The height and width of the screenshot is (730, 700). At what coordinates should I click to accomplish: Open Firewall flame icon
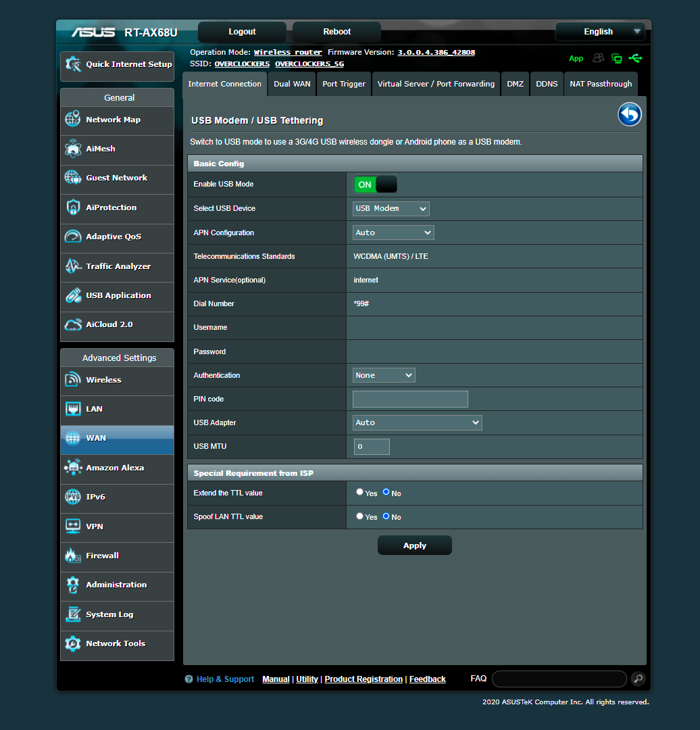click(72, 555)
